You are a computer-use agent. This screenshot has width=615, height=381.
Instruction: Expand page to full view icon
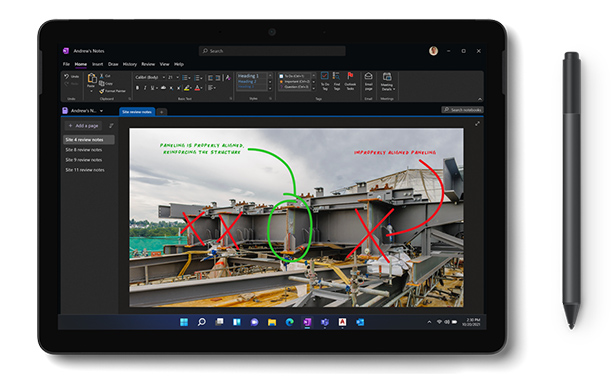pos(477,124)
